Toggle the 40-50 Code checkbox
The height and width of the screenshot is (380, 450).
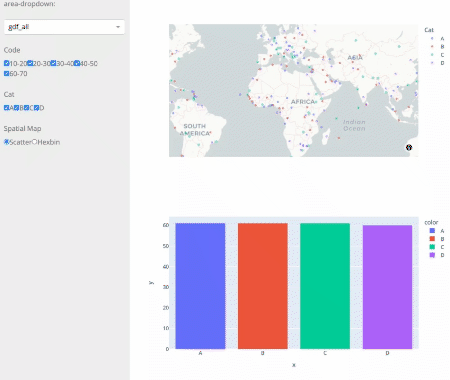click(x=77, y=63)
